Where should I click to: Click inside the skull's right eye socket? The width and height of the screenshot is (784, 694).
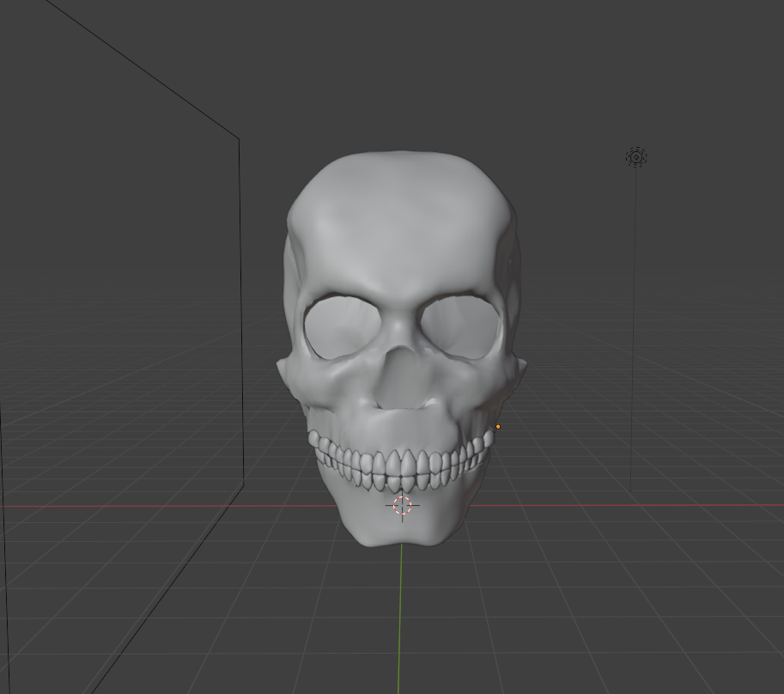[x=455, y=325]
